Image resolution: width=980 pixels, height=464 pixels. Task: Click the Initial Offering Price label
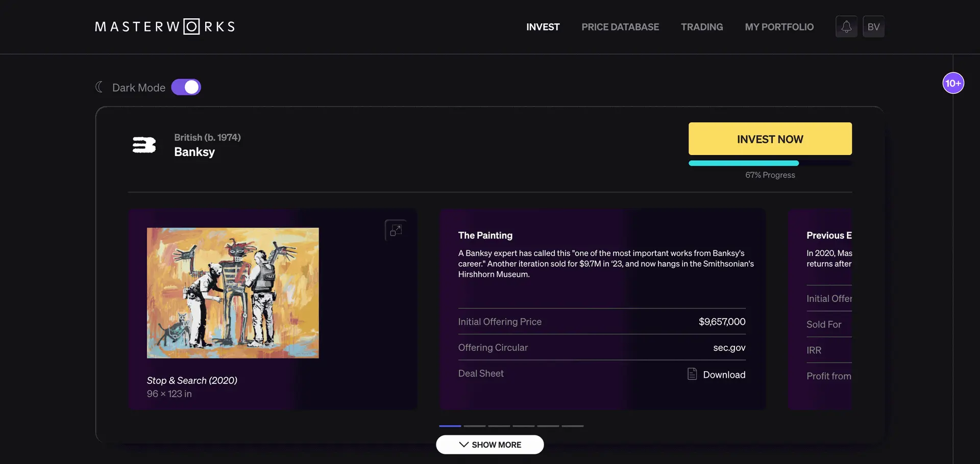pos(500,322)
